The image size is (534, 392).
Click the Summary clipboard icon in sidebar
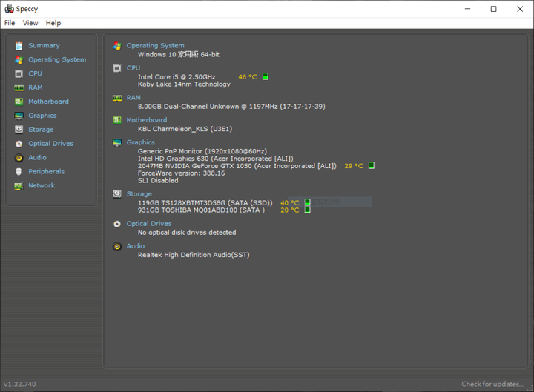pos(19,46)
